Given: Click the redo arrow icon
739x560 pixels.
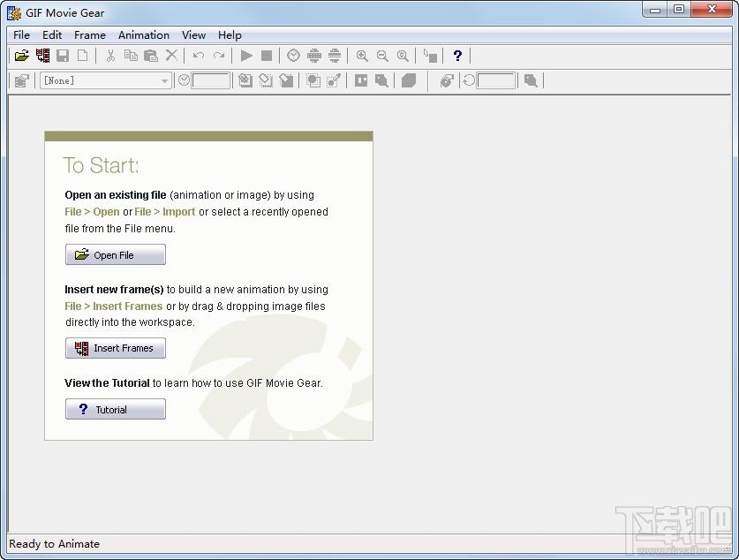Looking at the screenshot, I should click(x=219, y=56).
